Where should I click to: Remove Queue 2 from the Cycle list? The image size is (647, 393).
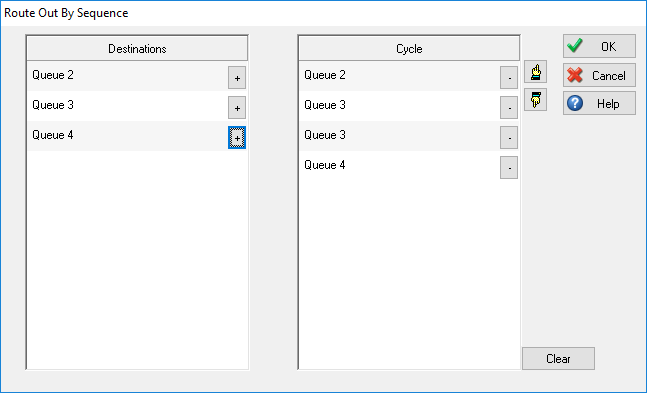pyautogui.click(x=509, y=78)
